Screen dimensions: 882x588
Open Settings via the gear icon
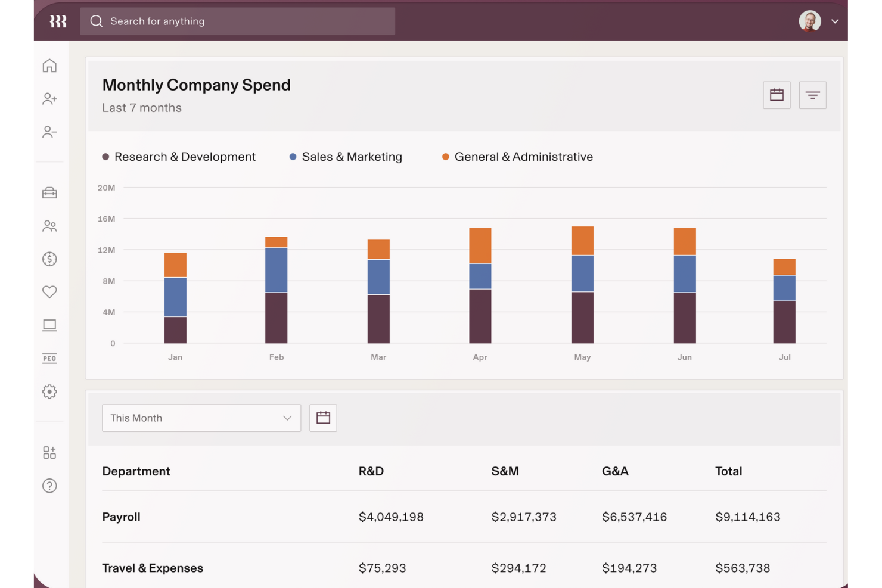click(49, 391)
